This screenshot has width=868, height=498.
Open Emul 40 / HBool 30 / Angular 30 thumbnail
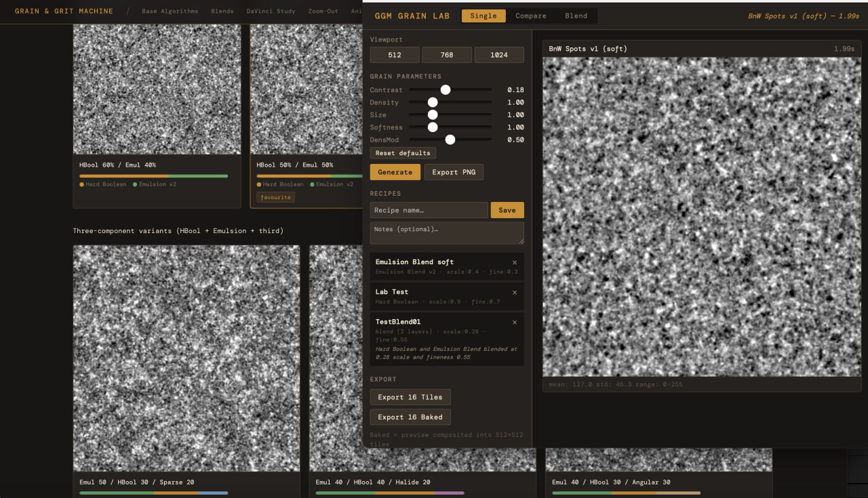[659, 460]
